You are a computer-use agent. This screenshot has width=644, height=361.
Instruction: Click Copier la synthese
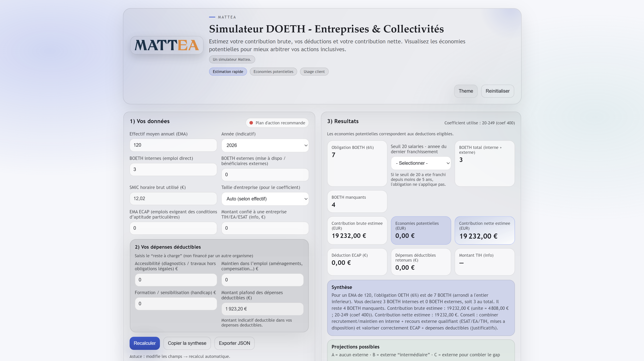[187, 343]
